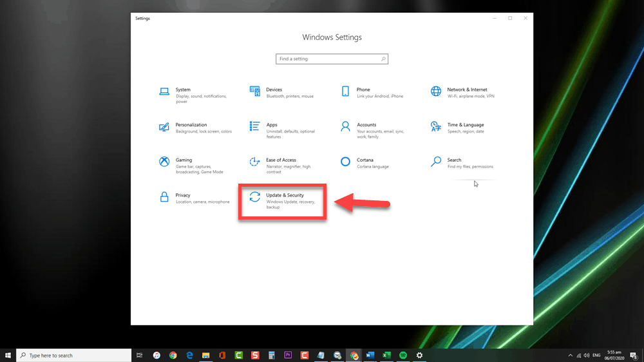Launch Spotify from the taskbar

pyautogui.click(x=403, y=355)
